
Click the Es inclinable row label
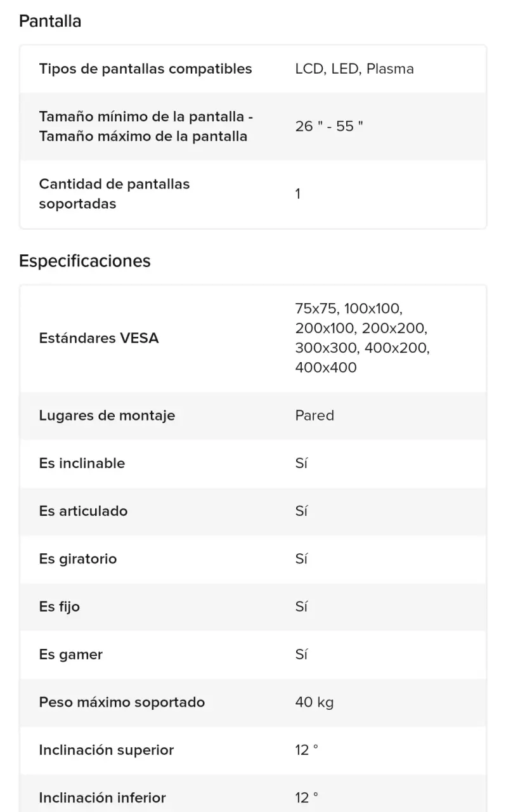(x=82, y=463)
